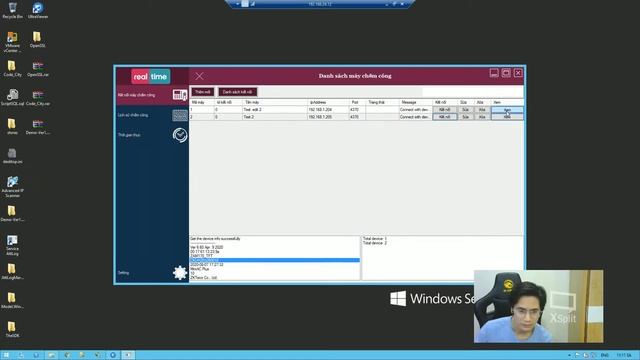This screenshot has width=640, height=360.
Task: Open the Advanced IP Scanner desktop icon
Action: coord(12,187)
